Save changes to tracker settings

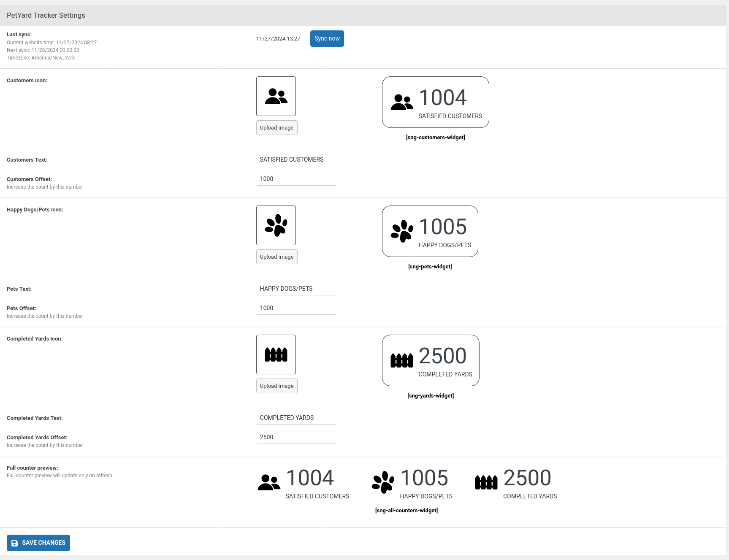click(38, 543)
